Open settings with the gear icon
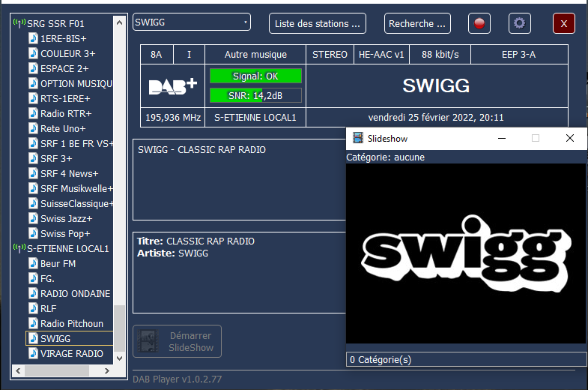The image size is (588, 390). [519, 23]
